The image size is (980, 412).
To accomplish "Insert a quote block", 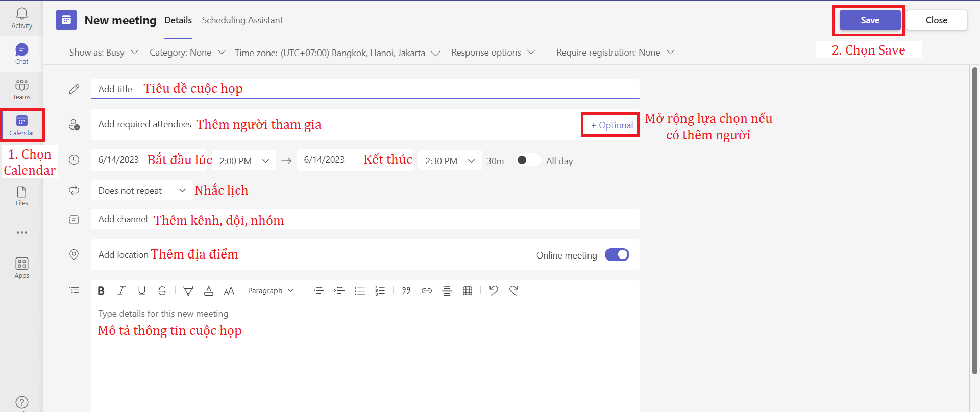I will pyautogui.click(x=406, y=291).
